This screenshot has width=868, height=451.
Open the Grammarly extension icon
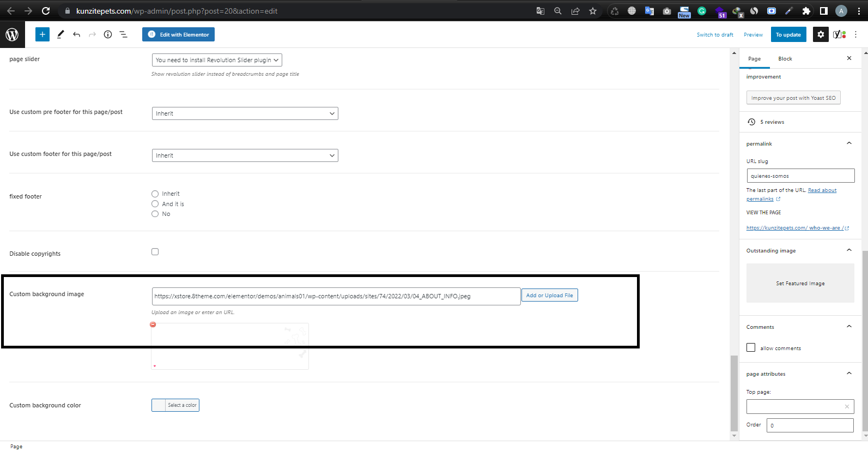[702, 11]
